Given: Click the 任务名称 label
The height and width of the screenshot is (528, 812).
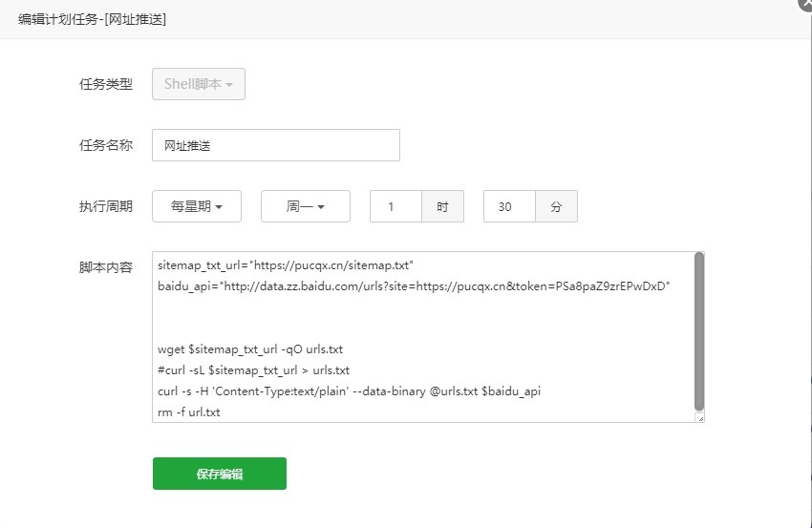Looking at the screenshot, I should click(x=106, y=145).
